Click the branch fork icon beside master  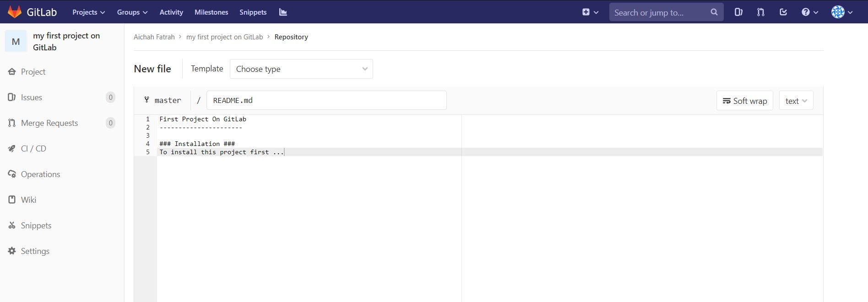tap(146, 100)
